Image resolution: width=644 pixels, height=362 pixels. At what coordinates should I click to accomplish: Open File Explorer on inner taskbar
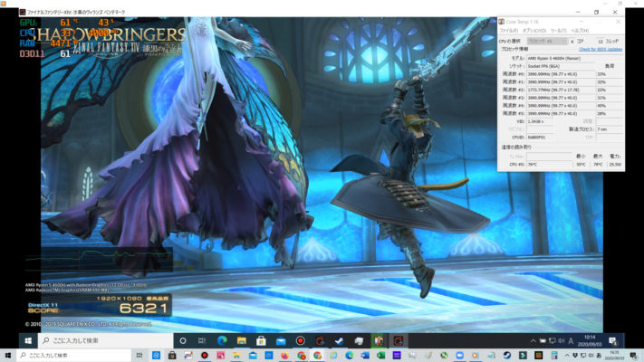(242, 340)
